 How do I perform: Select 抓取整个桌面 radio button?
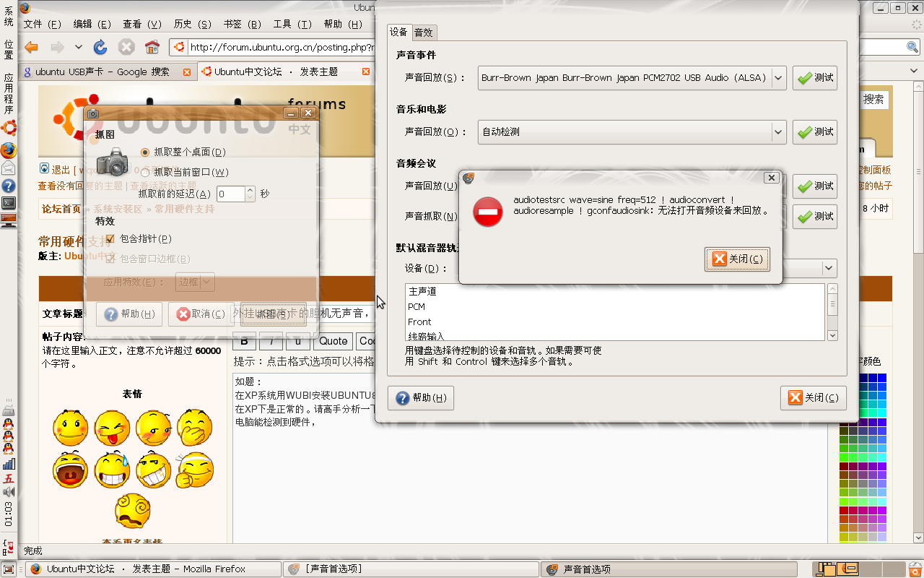pyautogui.click(x=145, y=152)
